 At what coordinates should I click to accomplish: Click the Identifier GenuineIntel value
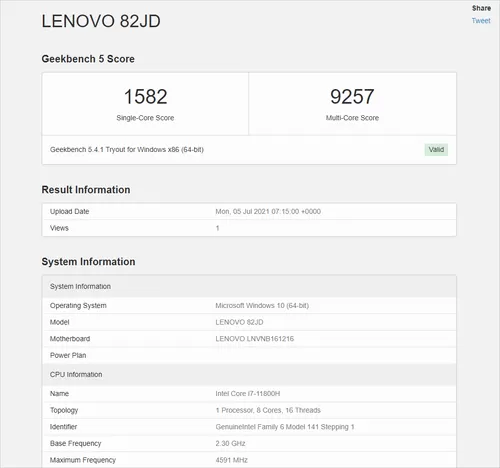click(x=285, y=427)
